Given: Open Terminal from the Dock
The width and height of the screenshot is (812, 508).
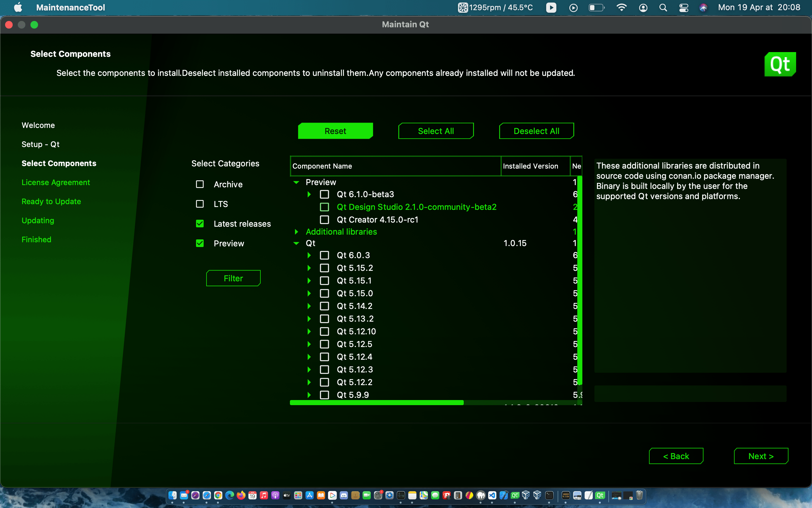Looking at the screenshot, I should coord(549,495).
